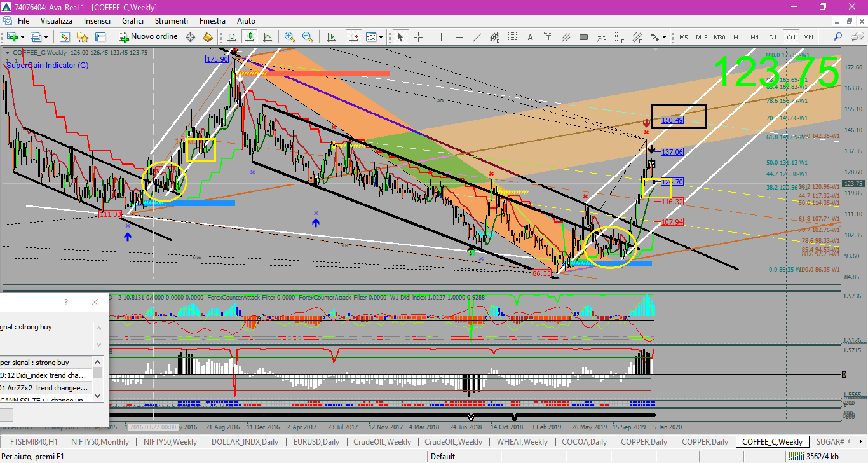Open the Aiuto menu
This screenshot has width=868, height=463.
click(246, 21)
